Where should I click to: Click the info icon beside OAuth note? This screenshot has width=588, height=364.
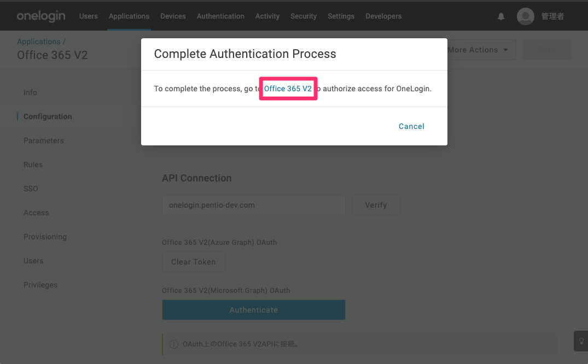tap(173, 344)
